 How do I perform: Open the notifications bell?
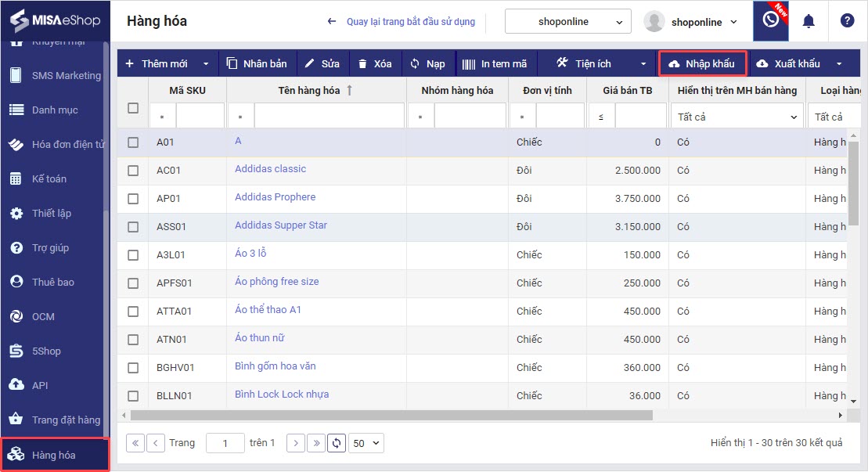click(x=809, y=21)
